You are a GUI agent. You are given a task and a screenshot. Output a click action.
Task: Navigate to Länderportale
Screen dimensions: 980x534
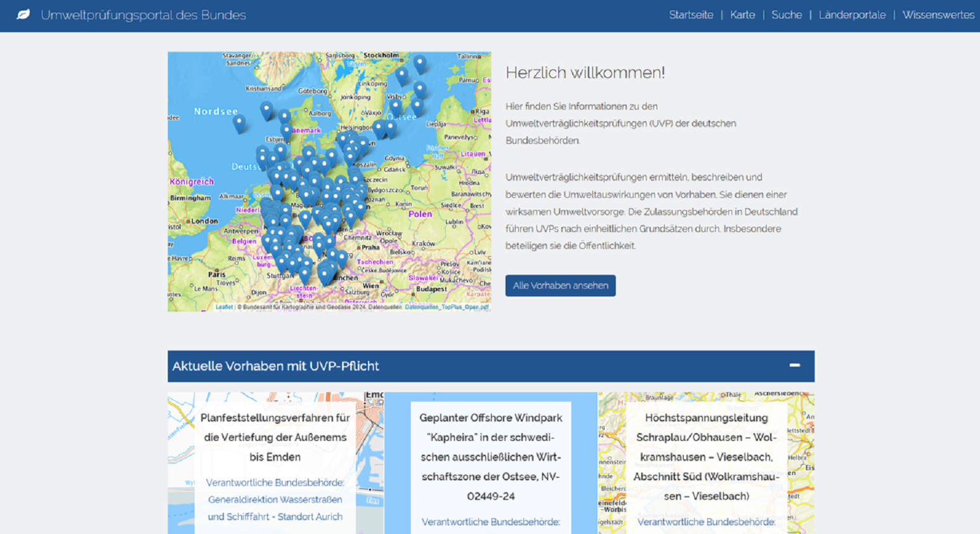[x=852, y=15]
